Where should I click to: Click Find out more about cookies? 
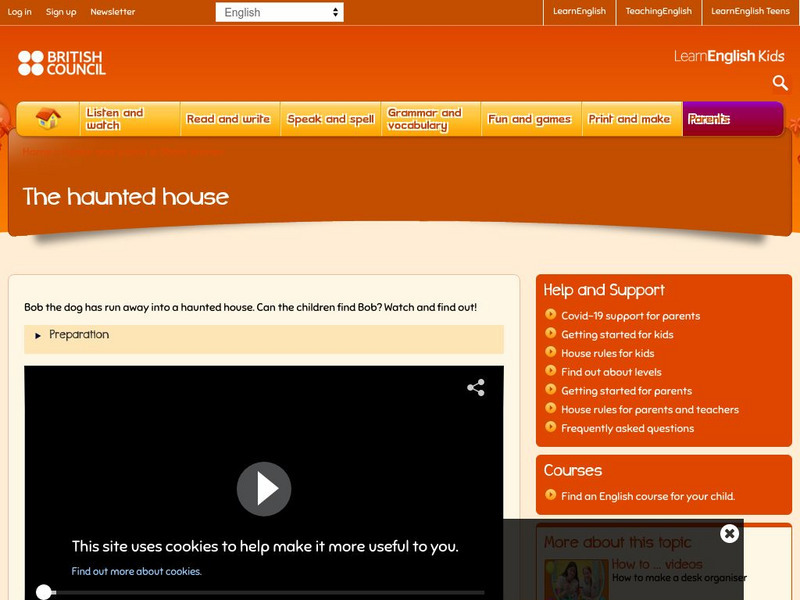(x=136, y=571)
